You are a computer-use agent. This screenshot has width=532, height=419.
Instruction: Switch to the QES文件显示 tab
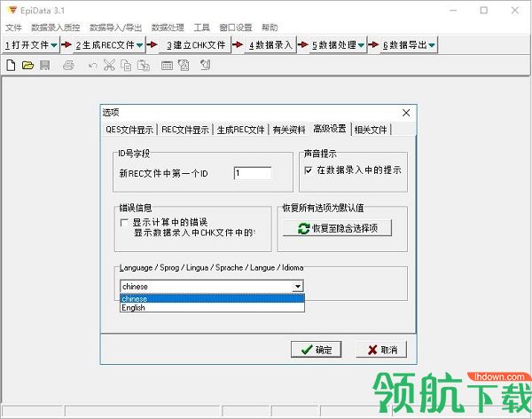pos(129,130)
